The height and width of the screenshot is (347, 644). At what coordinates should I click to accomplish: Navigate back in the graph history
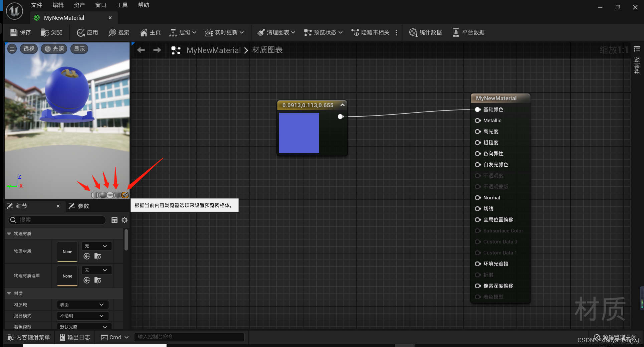click(x=141, y=50)
